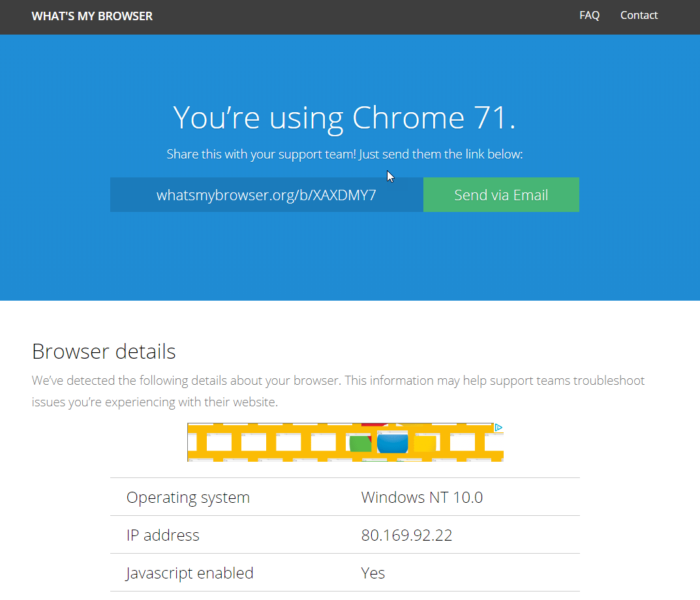Image resolution: width=700 pixels, height=600 pixels.
Task: Click the "Windows NT 10.0" value
Action: [x=422, y=498]
